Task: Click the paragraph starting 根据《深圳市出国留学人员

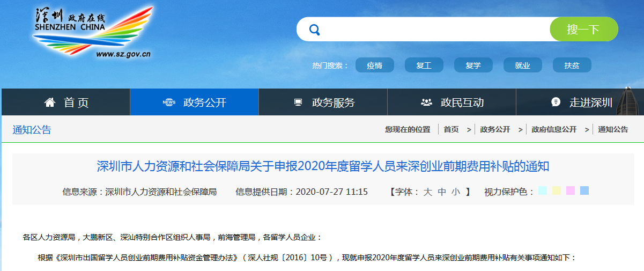Action: pos(307,258)
